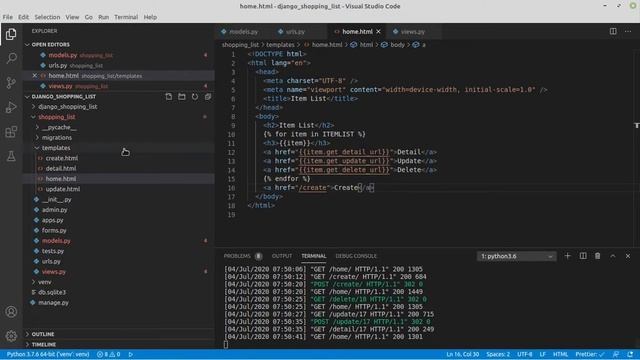
Task: Open the Explorer view in activity bar
Action: 11,34
